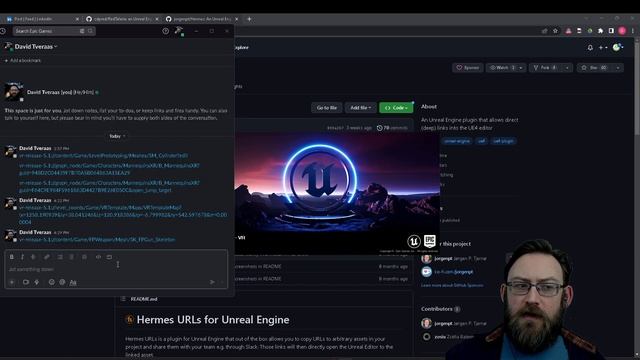Bookmark this page with the star icon
The image size is (640, 360).
tap(556, 31)
